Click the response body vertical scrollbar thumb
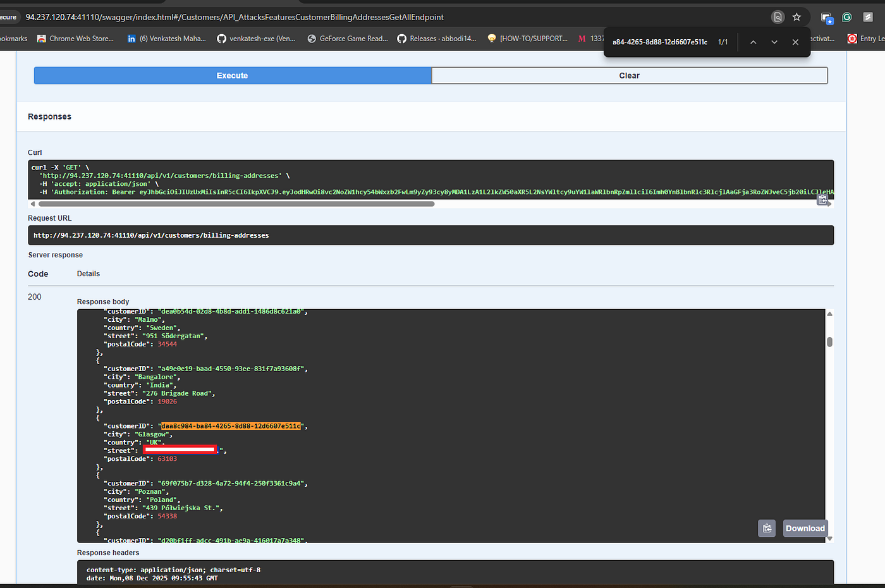Image resolution: width=885 pixels, height=588 pixels. [x=829, y=342]
